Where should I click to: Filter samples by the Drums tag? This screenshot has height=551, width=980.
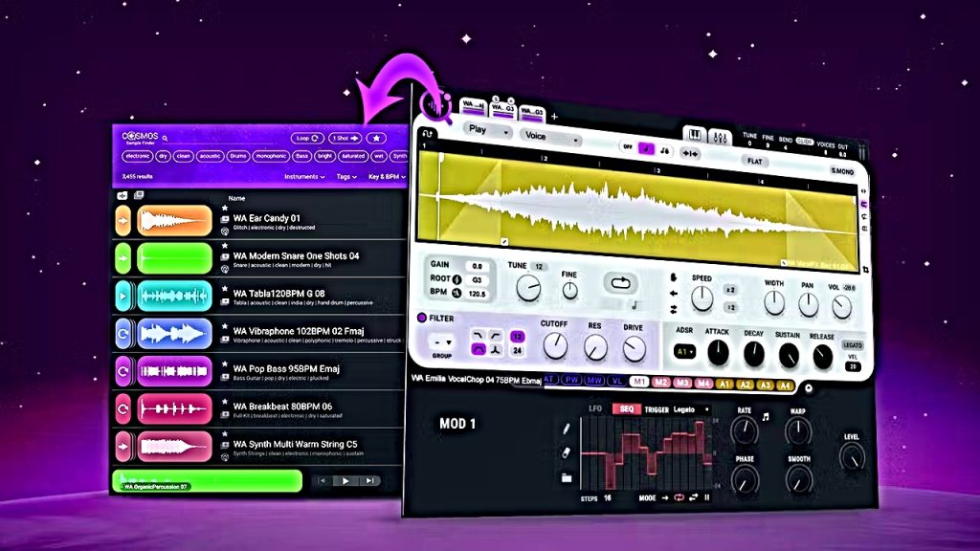click(236, 156)
